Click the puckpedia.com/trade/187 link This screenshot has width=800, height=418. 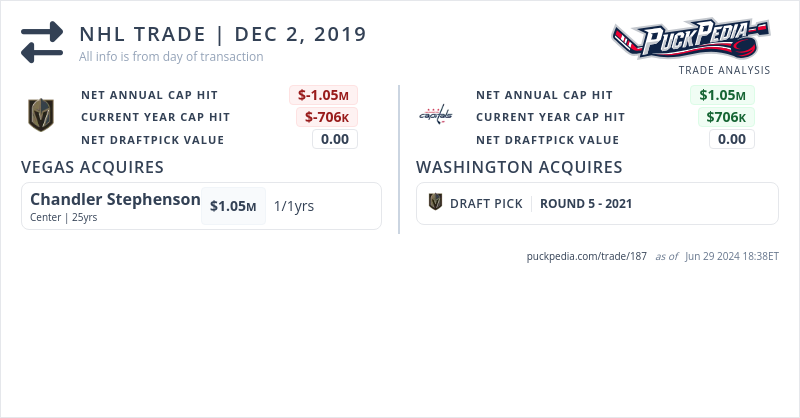587,256
